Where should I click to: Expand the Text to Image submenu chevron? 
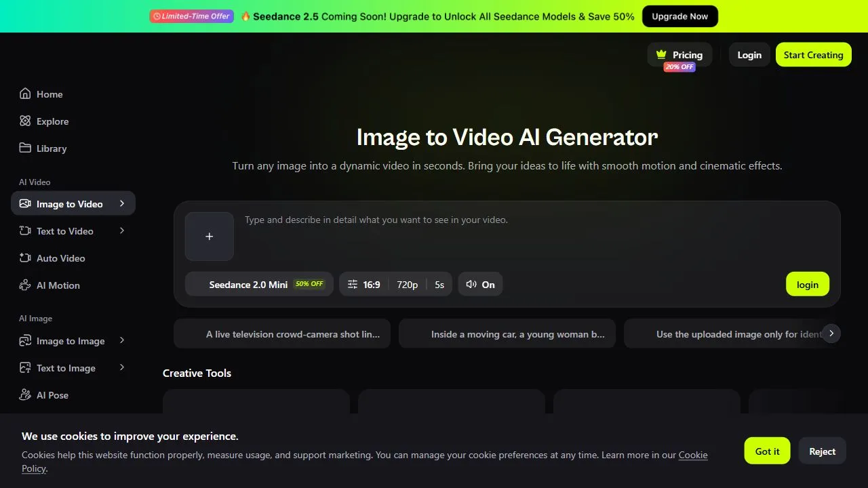pyautogui.click(x=122, y=367)
